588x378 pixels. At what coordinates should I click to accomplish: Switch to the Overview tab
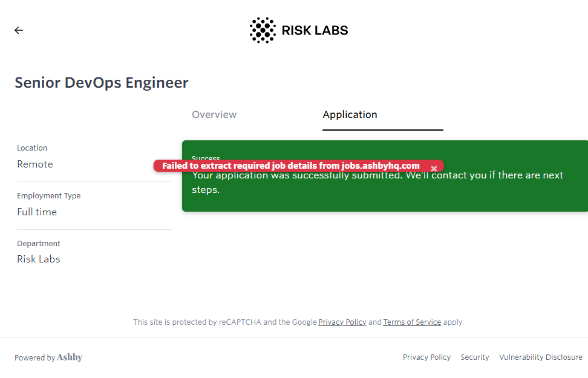click(214, 115)
